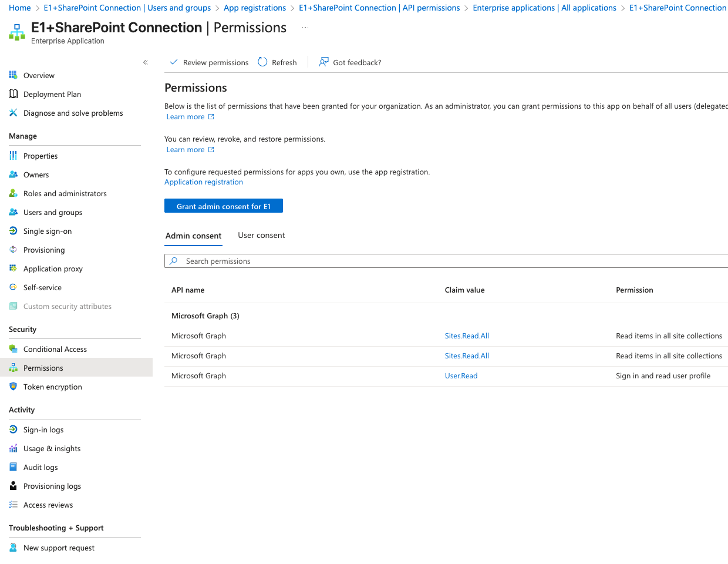Image resolution: width=728 pixels, height=564 pixels.
Task: Click Grant admin consent for E1 button
Action: pyautogui.click(x=224, y=206)
